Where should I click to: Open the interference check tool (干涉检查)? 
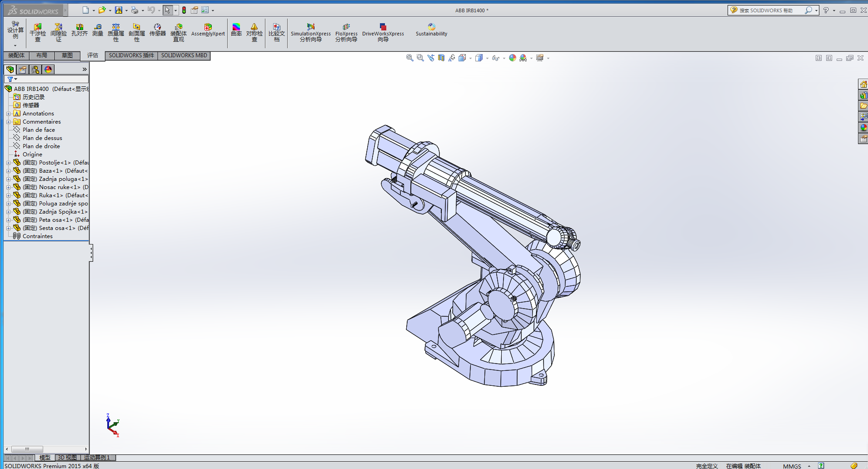(38, 32)
